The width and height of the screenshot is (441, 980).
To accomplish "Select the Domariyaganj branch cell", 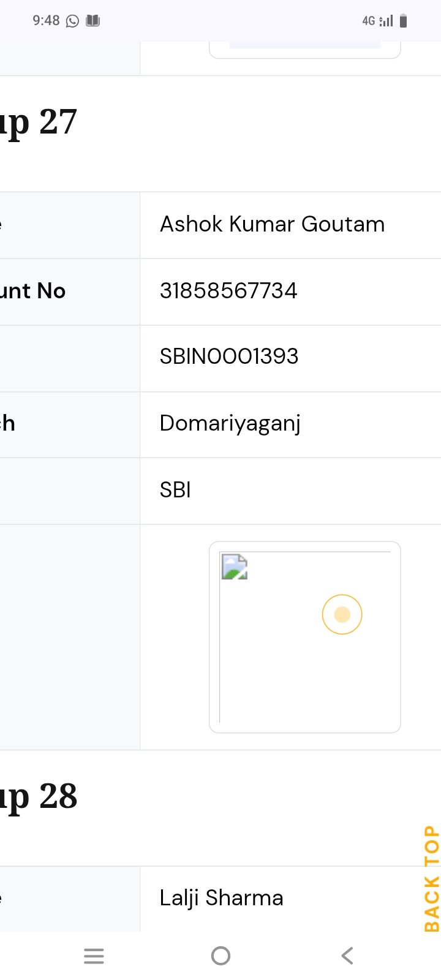I will (230, 424).
